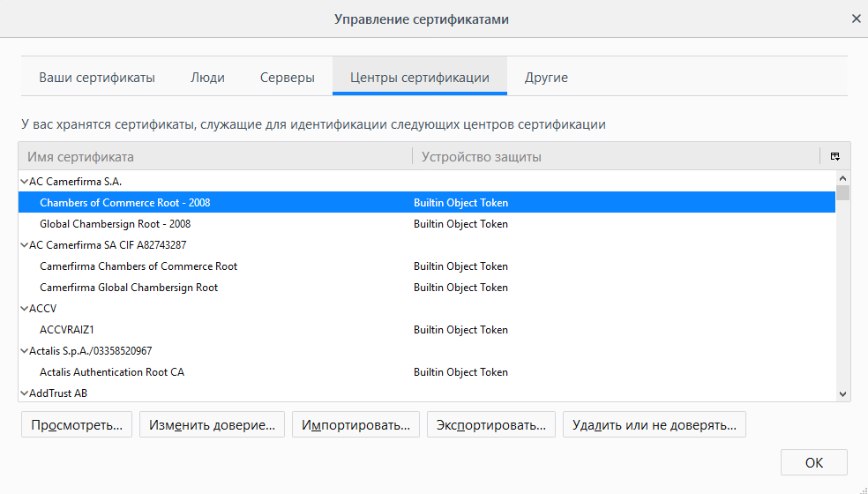Click Builtin Object Token in Actalis row
Viewport: 868px width, 494px height.
pyautogui.click(x=460, y=372)
